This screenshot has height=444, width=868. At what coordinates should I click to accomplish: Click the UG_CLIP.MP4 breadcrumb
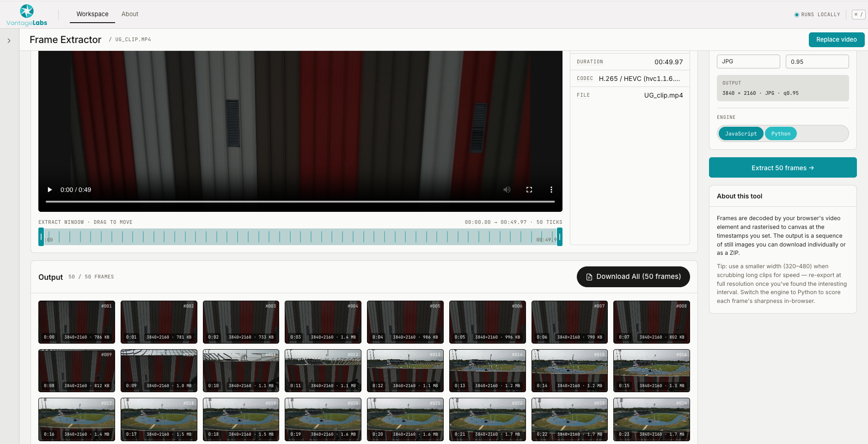tap(133, 40)
